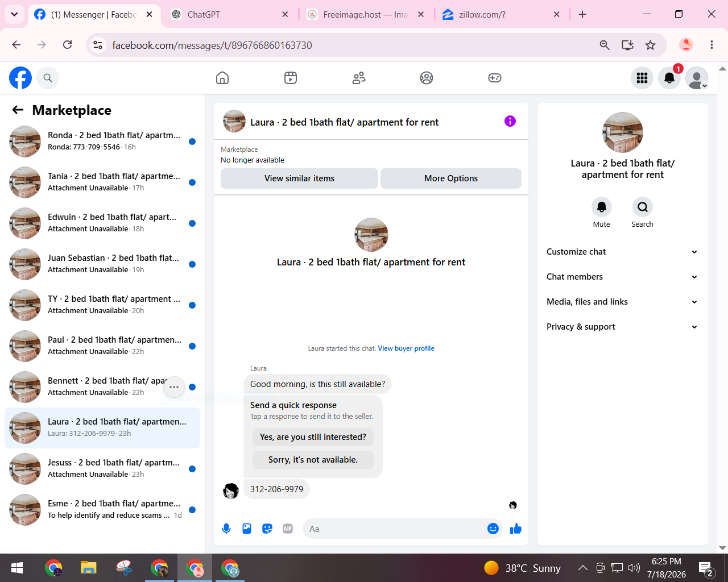Expand Chat members section
The width and height of the screenshot is (728, 582).
pyautogui.click(x=622, y=277)
